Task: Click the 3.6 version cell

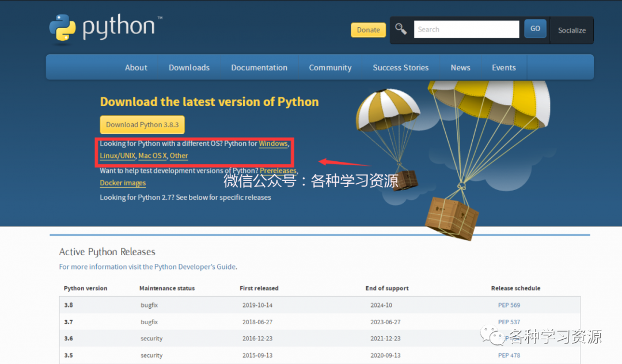Action: tap(69, 339)
